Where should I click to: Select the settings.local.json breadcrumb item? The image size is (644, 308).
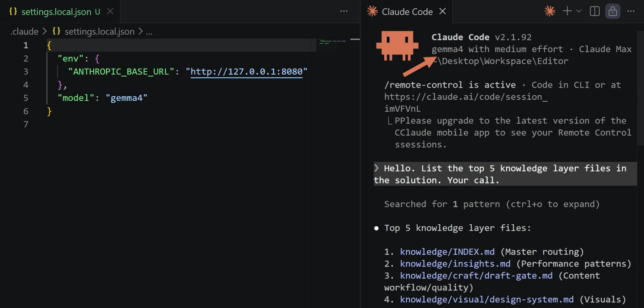click(99, 31)
